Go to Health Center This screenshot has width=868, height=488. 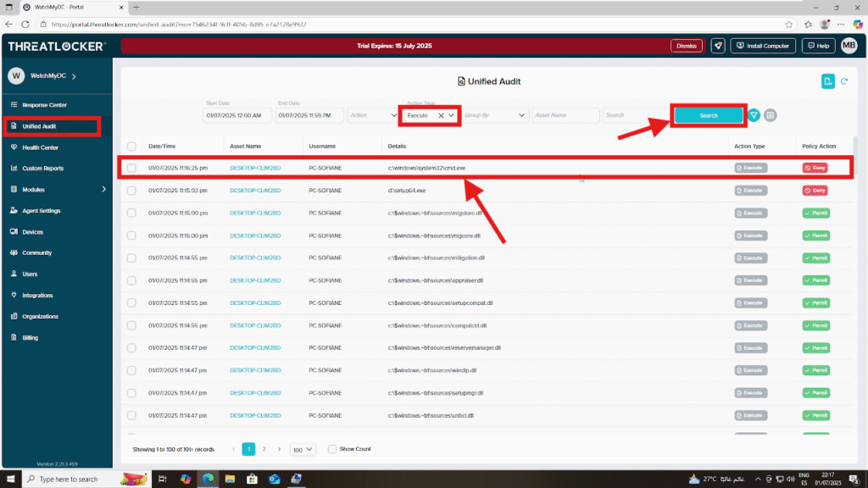[40, 147]
